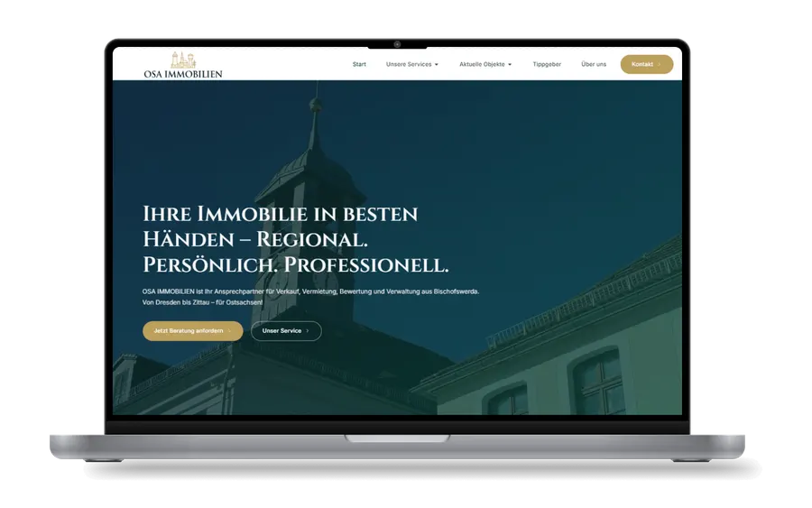Go to the Tippgeber page
This screenshot has width=812, height=508.
547,64
